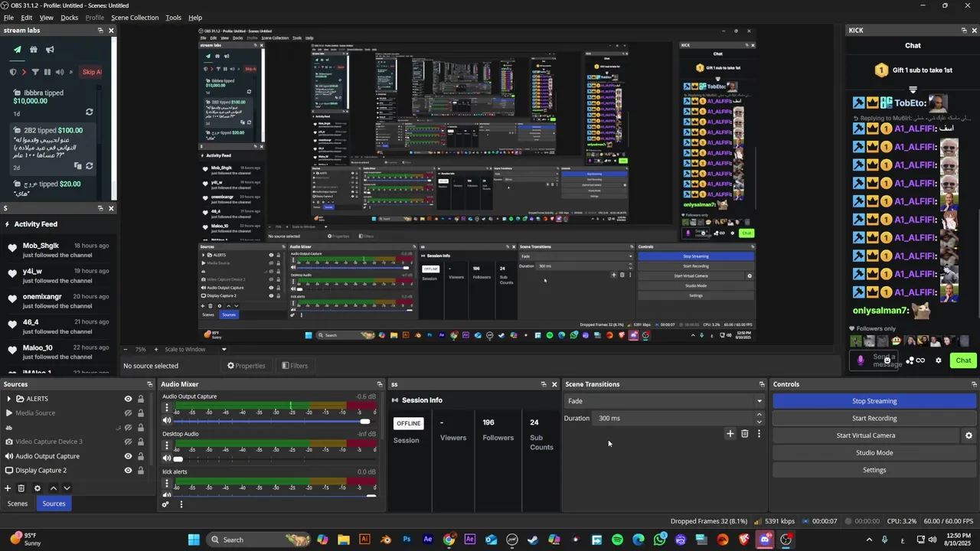Click the Duration 300 ms input field

(674, 419)
